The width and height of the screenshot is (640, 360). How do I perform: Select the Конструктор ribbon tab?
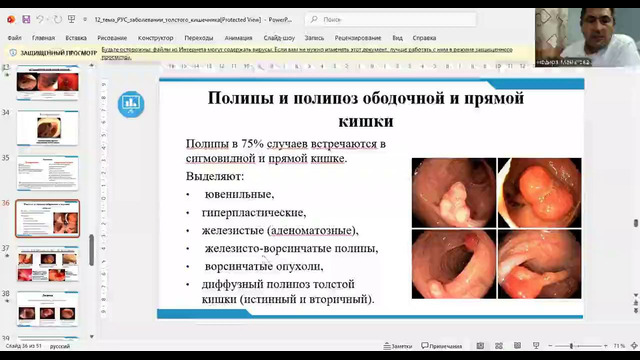click(x=156, y=38)
